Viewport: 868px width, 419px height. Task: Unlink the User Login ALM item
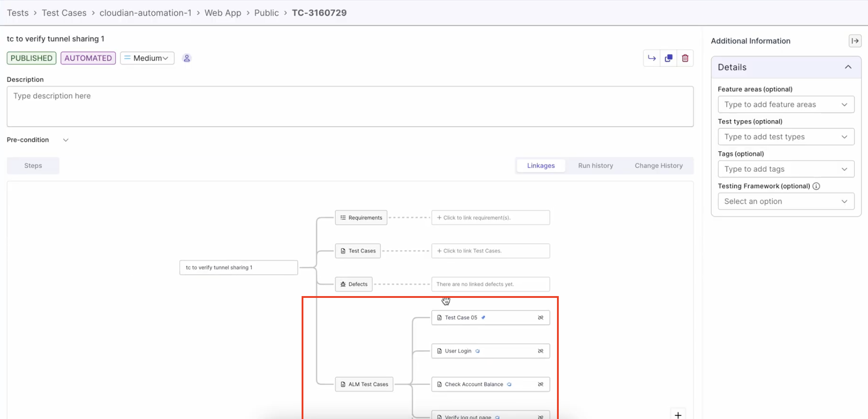coord(540,351)
